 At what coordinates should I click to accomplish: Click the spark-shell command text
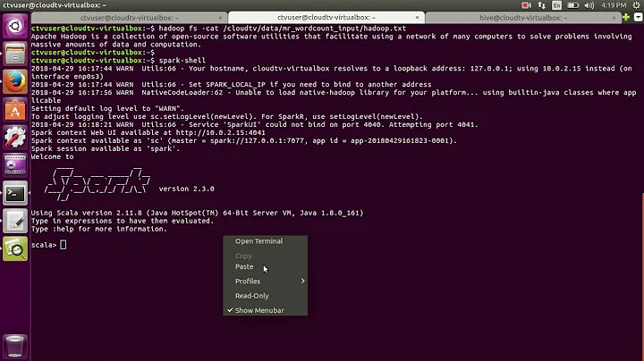coord(182,60)
